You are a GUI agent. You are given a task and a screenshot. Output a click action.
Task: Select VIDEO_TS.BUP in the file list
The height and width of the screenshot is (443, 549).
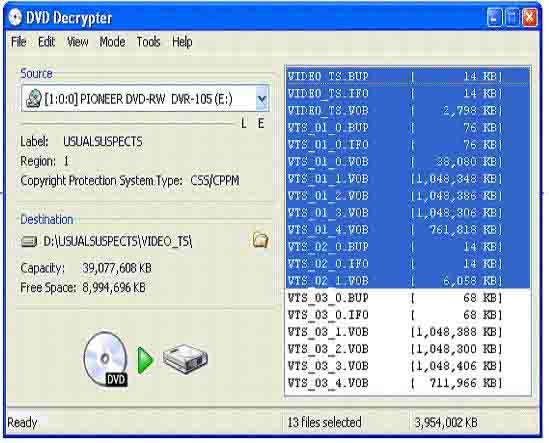coord(408,76)
